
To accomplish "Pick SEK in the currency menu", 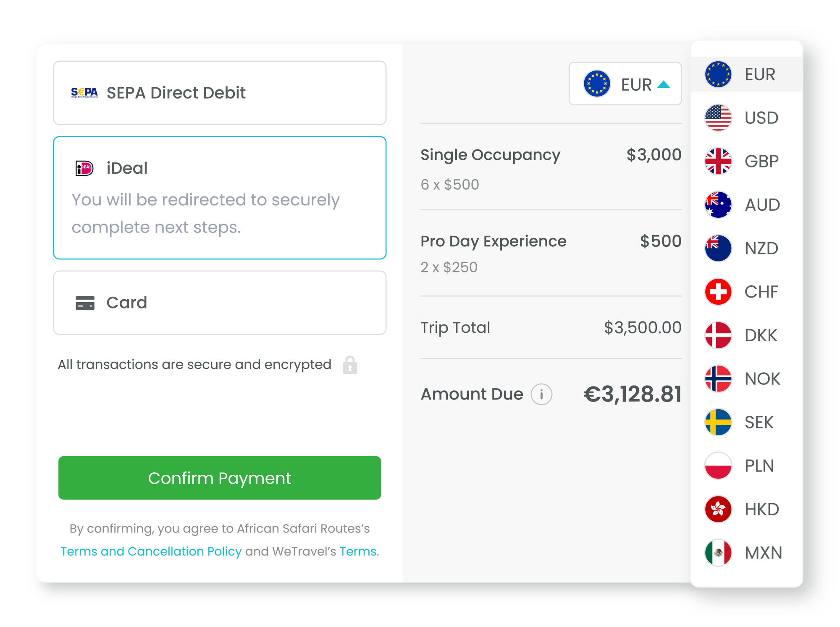I will pyautogui.click(x=747, y=422).
